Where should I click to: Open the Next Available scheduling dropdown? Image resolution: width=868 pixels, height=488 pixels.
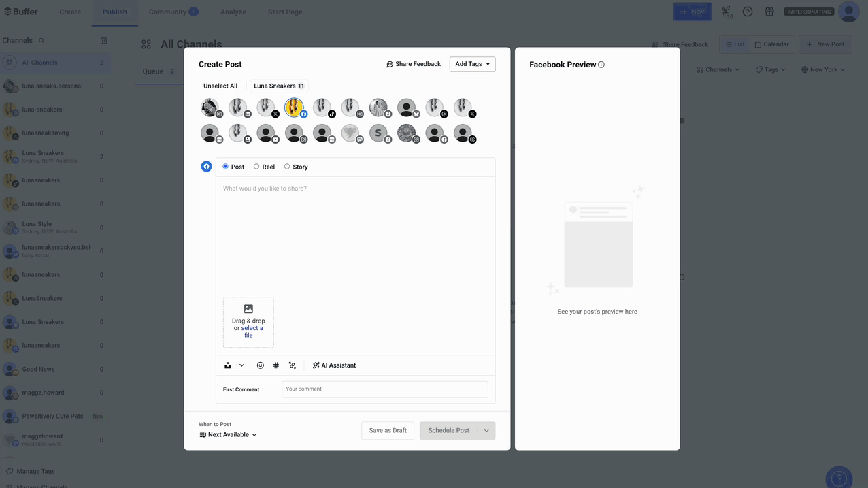pyautogui.click(x=228, y=435)
